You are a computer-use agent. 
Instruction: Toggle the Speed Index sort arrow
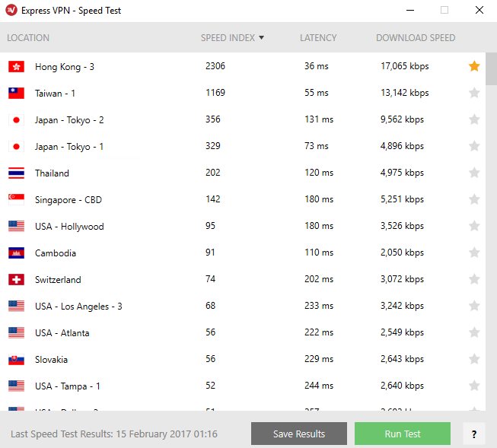coord(262,38)
